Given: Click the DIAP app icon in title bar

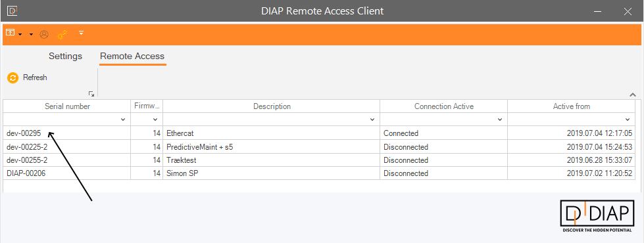Looking at the screenshot, I should click(x=12, y=11).
